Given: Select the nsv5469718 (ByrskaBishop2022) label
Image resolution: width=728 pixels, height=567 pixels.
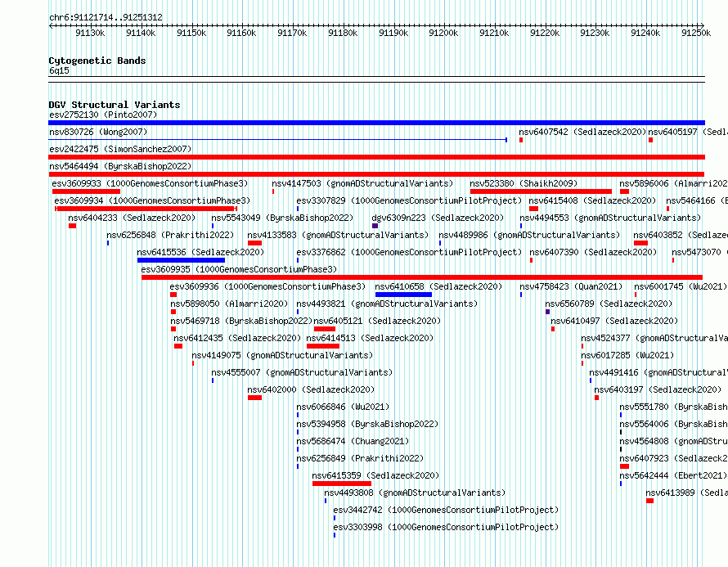Looking at the screenshot, I should tap(241, 321).
